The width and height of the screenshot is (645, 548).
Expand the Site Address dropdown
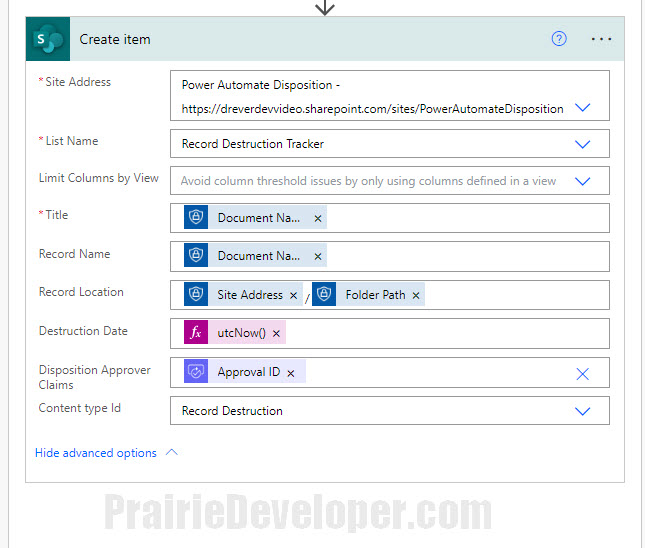[582, 107]
